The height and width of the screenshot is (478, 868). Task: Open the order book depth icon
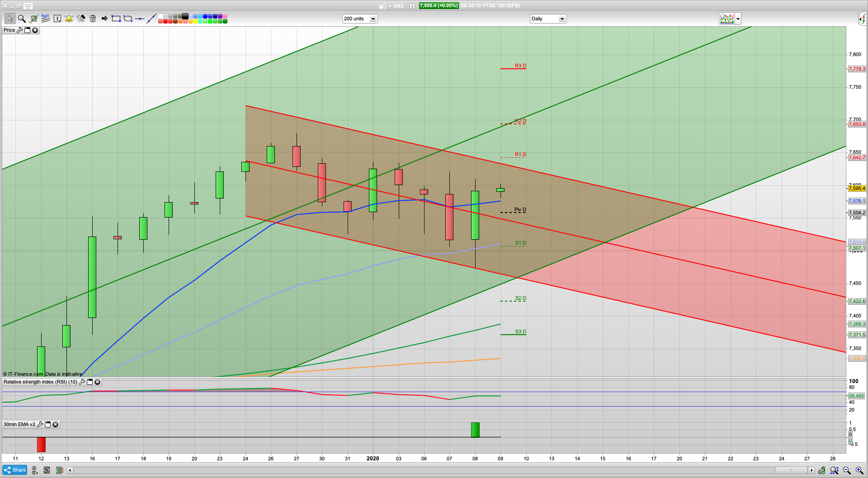point(59,470)
